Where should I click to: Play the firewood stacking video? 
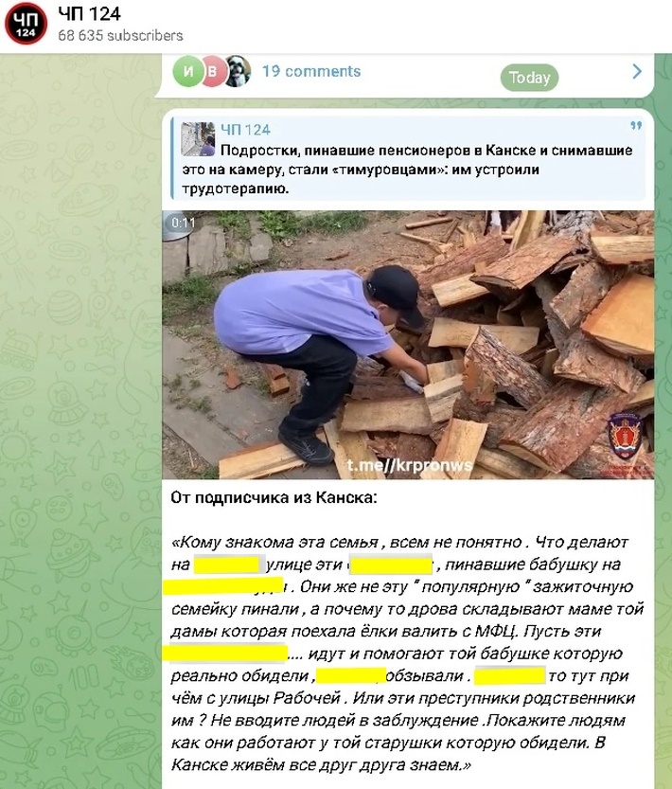(x=408, y=345)
